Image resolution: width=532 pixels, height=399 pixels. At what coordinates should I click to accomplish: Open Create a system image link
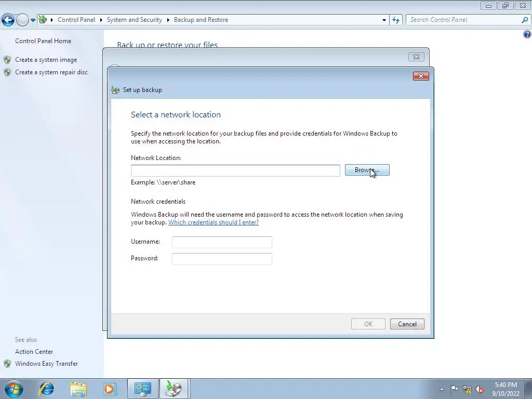(46, 60)
